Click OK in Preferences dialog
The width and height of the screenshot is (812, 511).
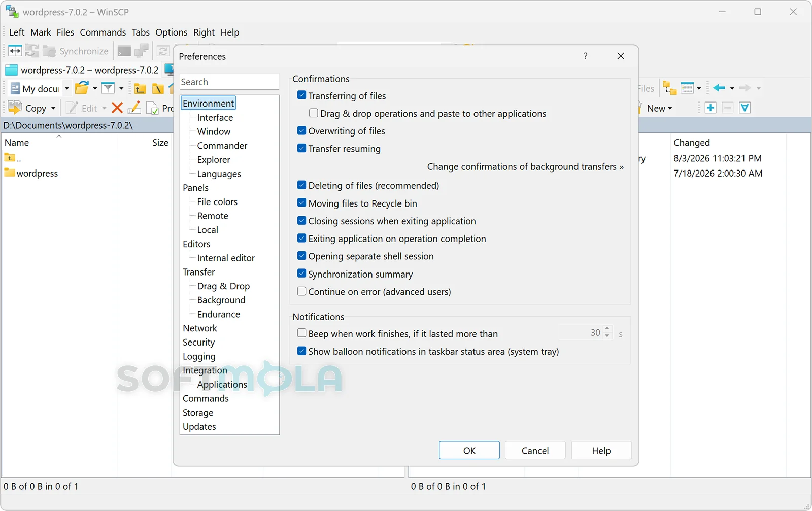coord(469,450)
